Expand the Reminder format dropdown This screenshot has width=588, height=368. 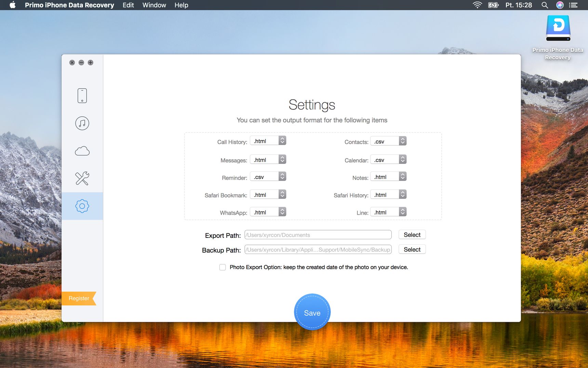click(x=268, y=177)
